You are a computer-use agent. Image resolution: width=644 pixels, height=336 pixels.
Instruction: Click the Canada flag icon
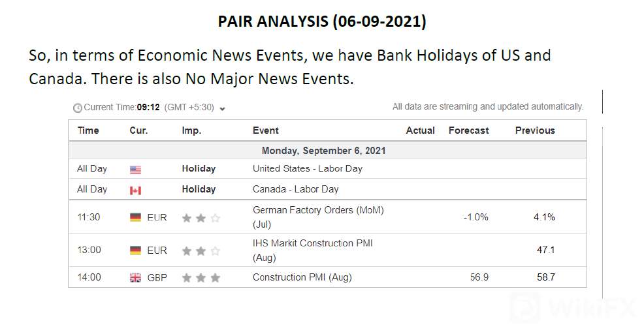coord(135,191)
